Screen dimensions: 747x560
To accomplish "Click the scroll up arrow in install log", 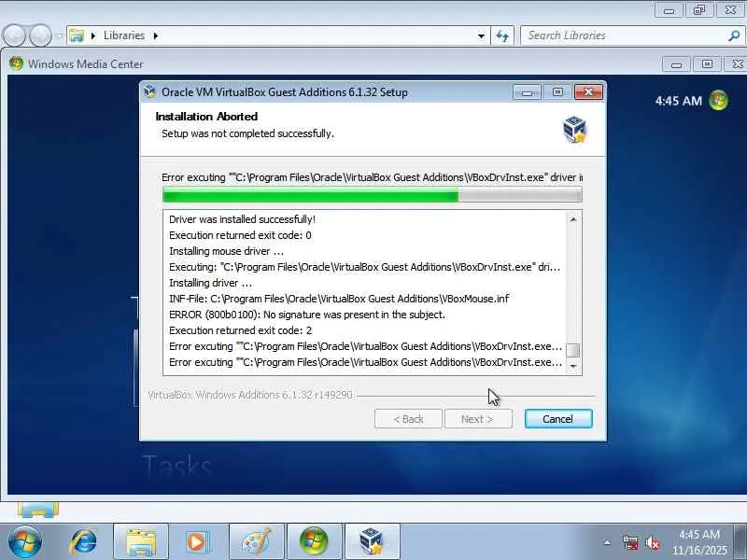I will click(573, 219).
